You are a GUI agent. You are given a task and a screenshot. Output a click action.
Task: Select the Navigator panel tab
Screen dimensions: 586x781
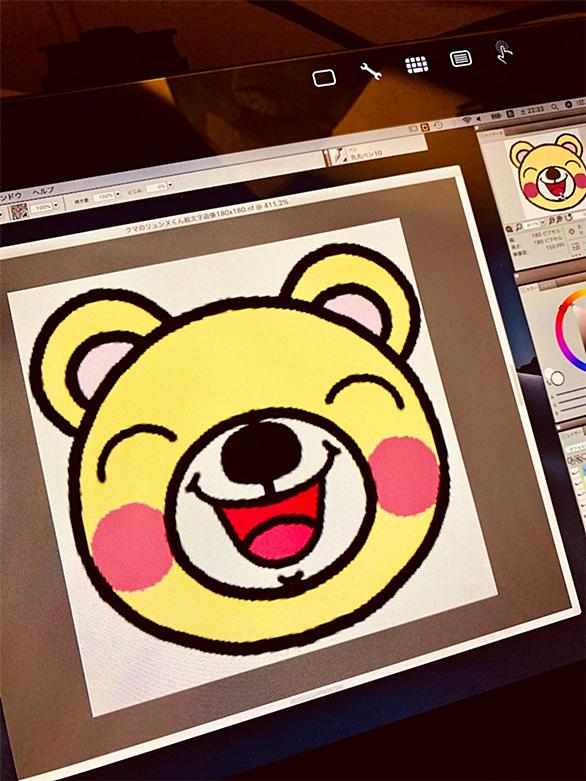(490, 133)
